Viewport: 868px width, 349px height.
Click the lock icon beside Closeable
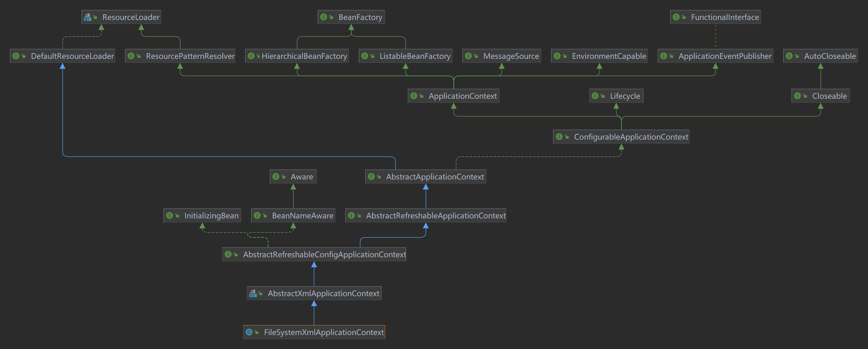(805, 96)
